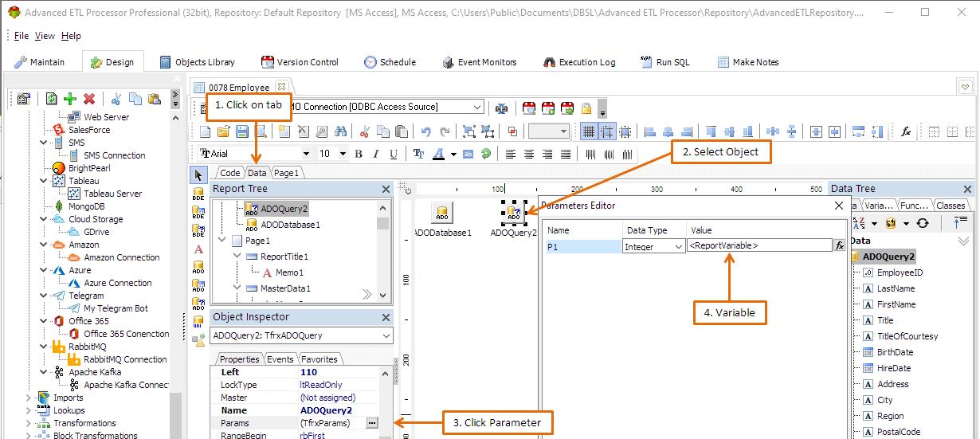Toggle the Justify text alignment button
This screenshot has width=980, height=439.
click(566, 154)
